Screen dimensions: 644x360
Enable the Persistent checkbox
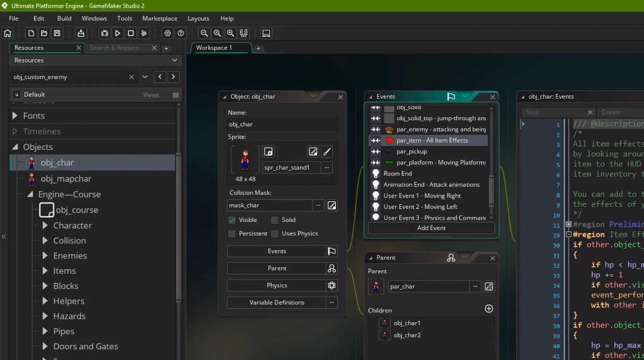[x=232, y=233]
